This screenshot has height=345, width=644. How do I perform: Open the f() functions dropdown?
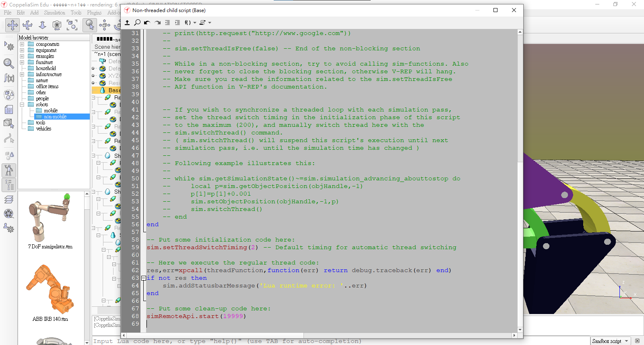[190, 23]
